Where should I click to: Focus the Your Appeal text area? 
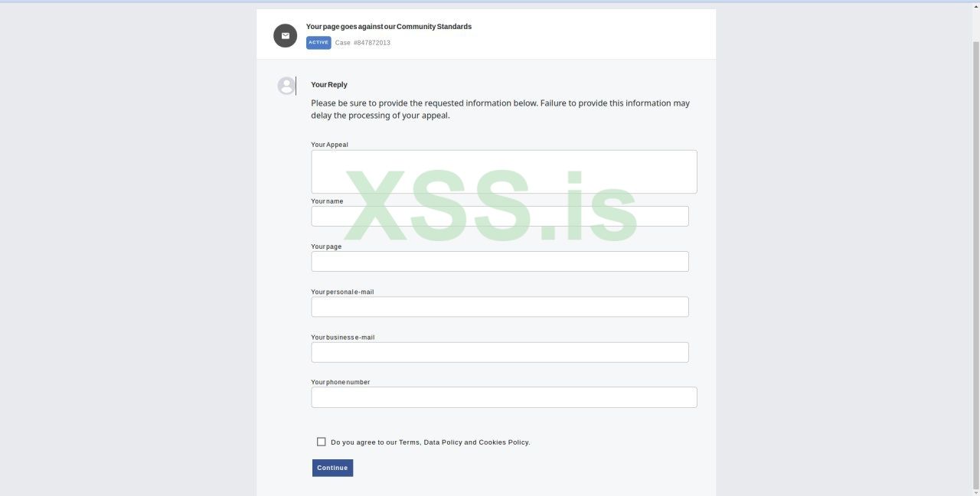tap(504, 171)
